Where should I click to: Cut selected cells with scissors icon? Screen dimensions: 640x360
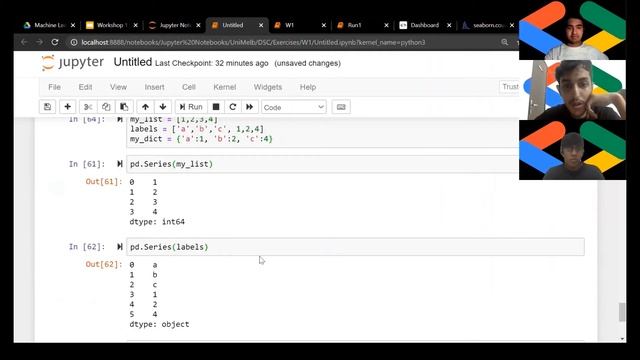[x=88, y=107]
